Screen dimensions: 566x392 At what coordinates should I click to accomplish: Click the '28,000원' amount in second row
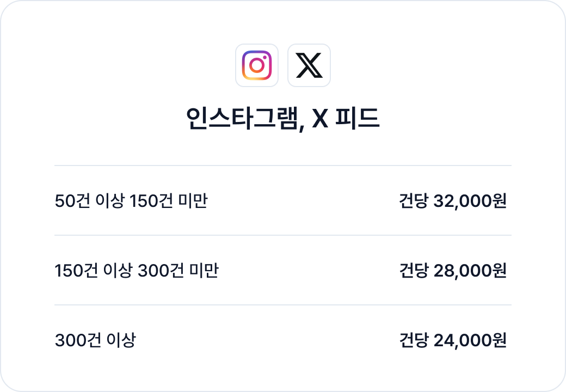pyautogui.click(x=470, y=271)
